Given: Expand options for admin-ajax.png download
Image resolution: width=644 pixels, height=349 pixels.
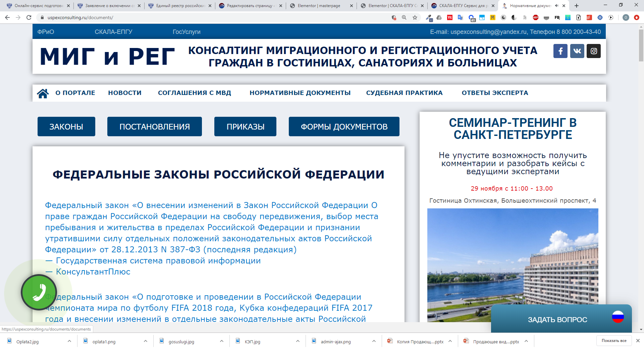Looking at the screenshot, I should point(374,341).
